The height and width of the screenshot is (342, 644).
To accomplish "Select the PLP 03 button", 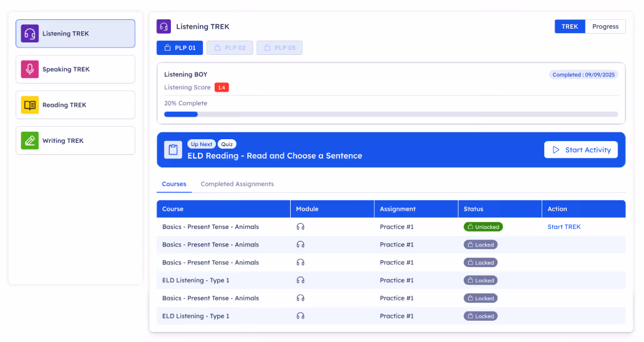I will pyautogui.click(x=280, y=47).
